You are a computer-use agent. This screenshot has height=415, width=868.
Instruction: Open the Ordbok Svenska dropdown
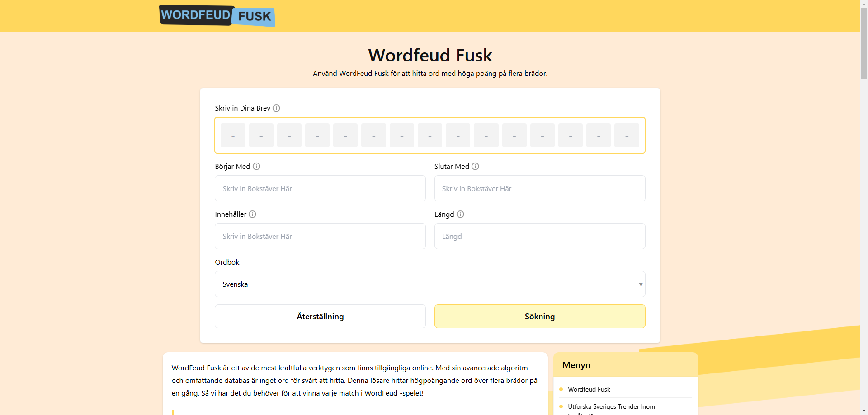coord(430,284)
